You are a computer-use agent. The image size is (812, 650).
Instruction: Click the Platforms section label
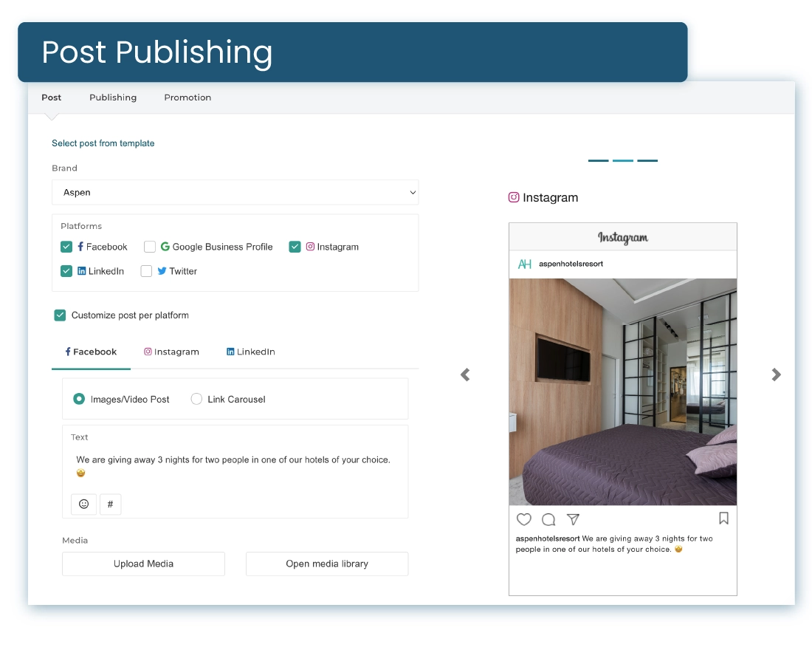pyautogui.click(x=81, y=226)
